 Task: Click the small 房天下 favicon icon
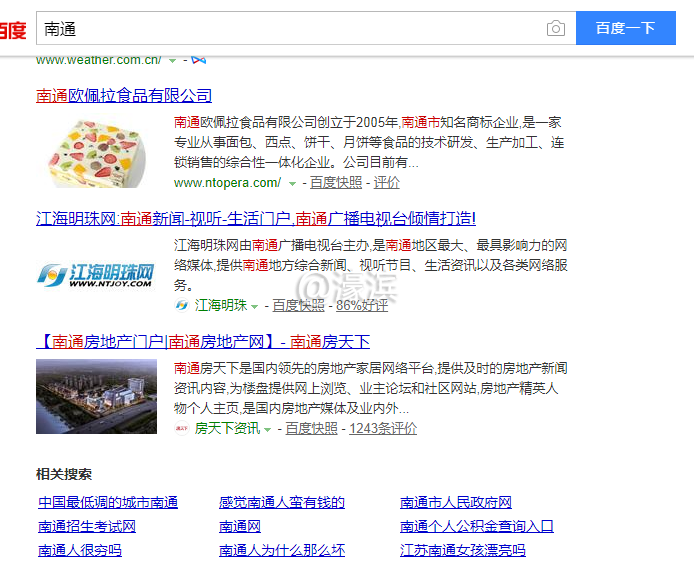pyautogui.click(x=181, y=428)
